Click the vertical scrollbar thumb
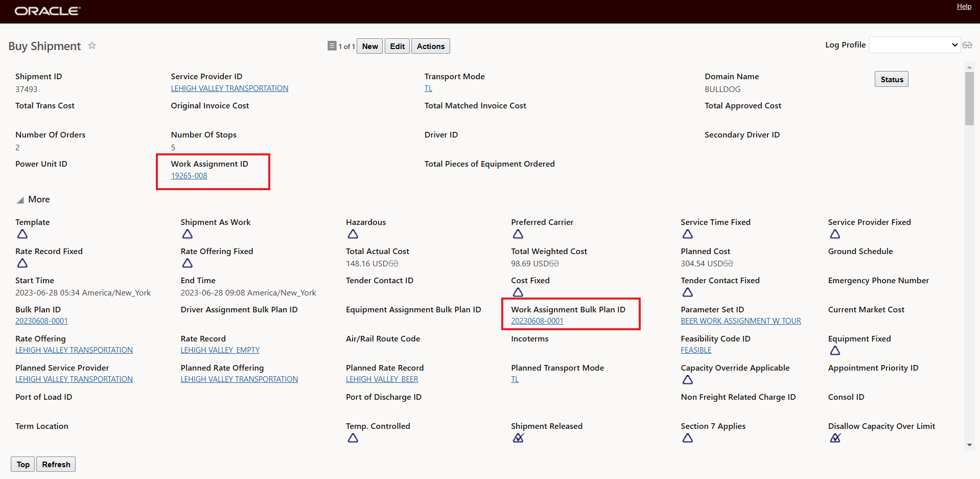The height and width of the screenshot is (479, 980). [x=969, y=98]
